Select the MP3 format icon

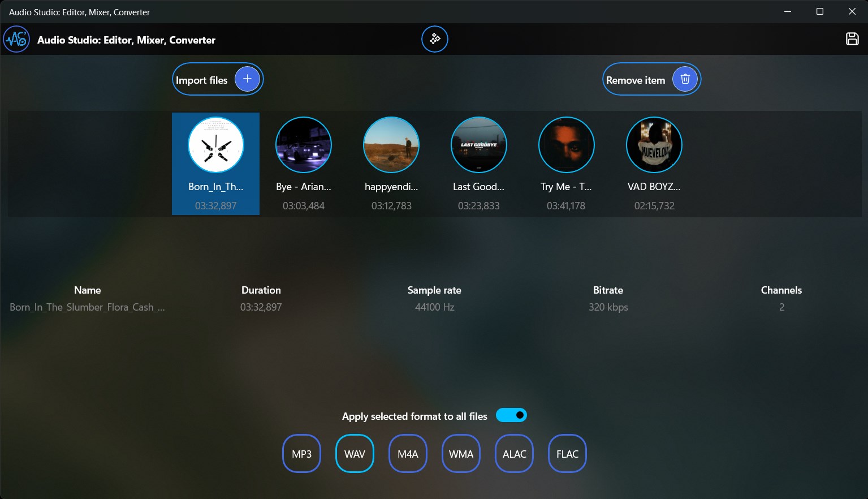[x=301, y=453]
